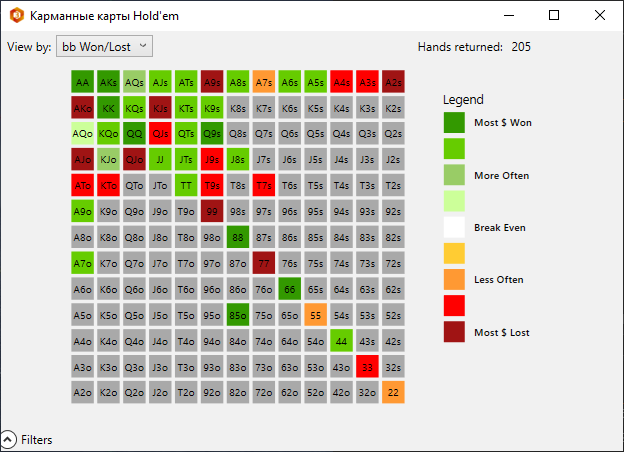Close the Hold'em window
Image resolution: width=625 pixels, height=452 pixels.
[x=600, y=16]
